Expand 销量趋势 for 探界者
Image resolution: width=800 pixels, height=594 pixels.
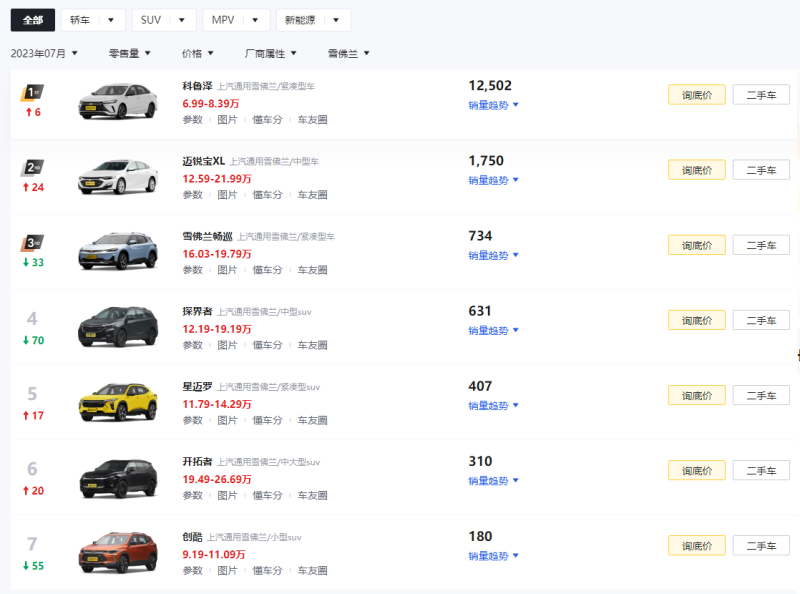click(493, 330)
